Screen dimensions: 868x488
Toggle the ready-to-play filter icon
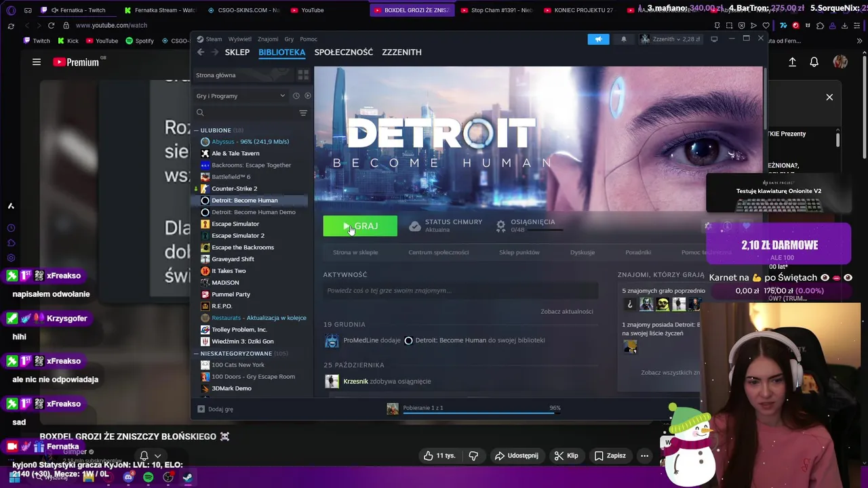pos(307,96)
